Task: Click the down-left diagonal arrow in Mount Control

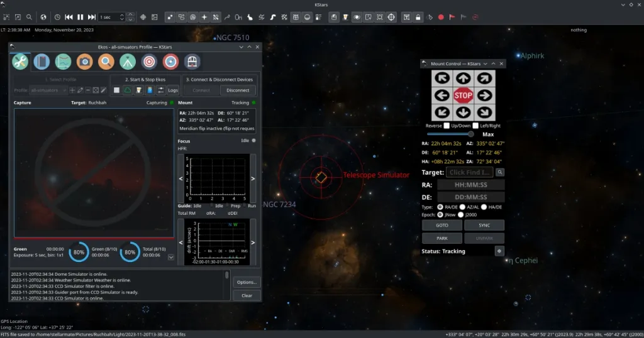Action: tap(442, 112)
